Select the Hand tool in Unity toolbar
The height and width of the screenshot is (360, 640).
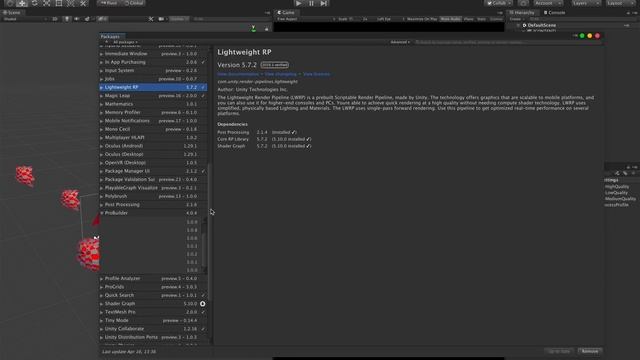(x=10, y=3)
